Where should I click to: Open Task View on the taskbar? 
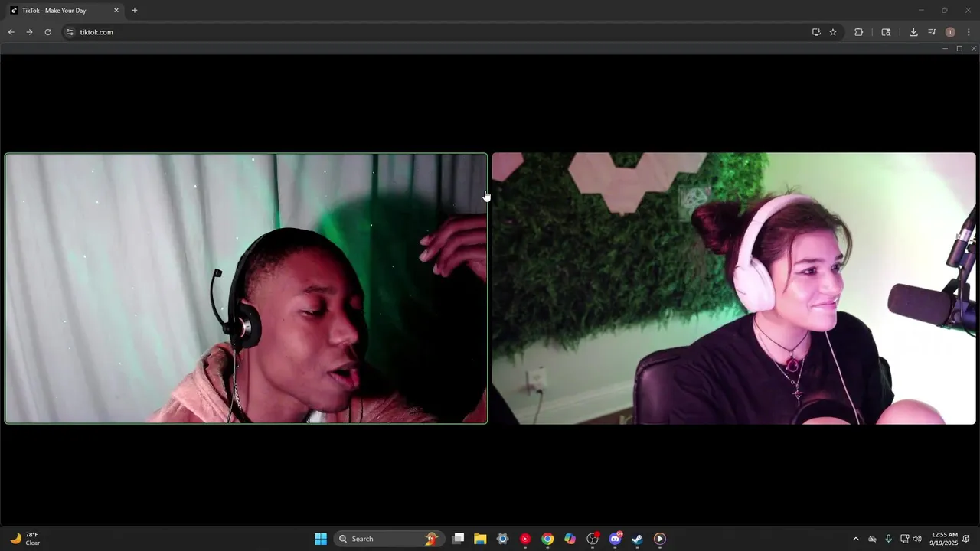(458, 539)
